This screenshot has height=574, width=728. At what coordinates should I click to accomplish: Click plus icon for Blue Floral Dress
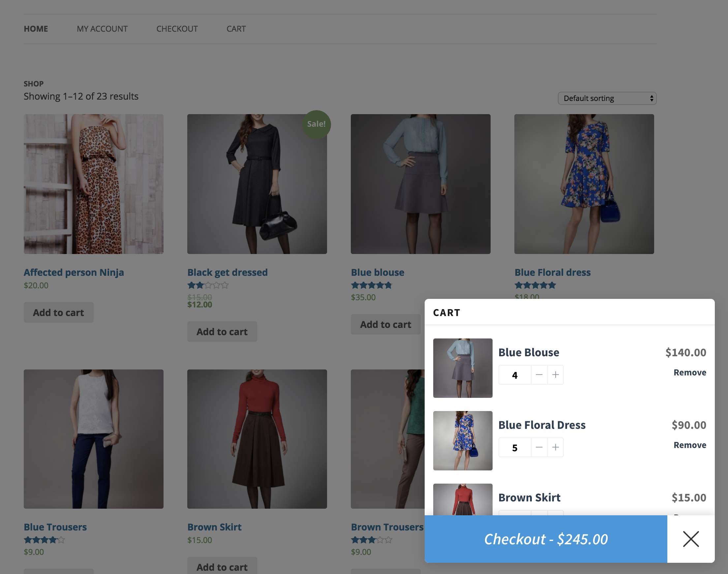pos(556,447)
